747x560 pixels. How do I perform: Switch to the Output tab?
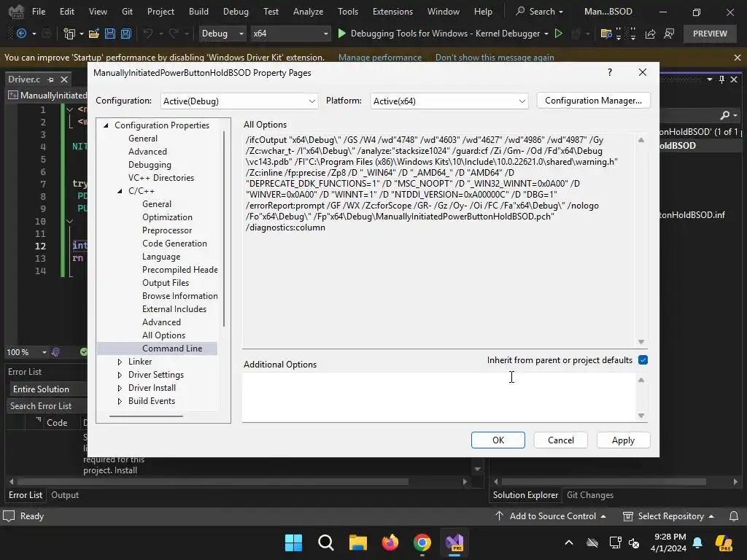coord(65,495)
